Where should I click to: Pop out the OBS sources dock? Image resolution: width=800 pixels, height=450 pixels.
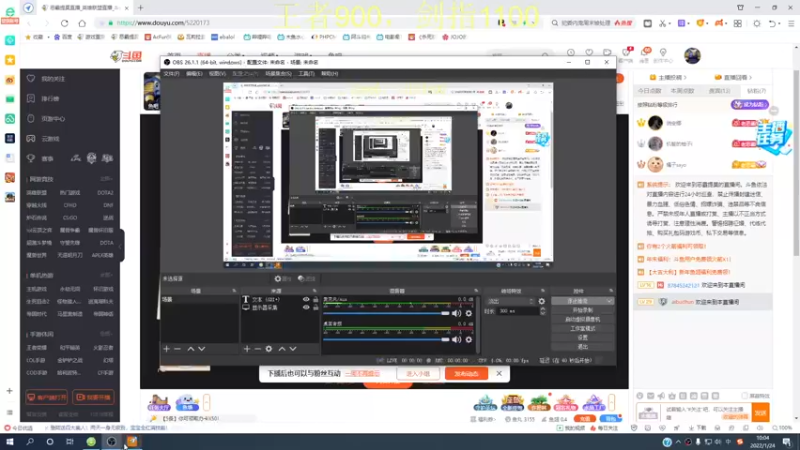coord(315,291)
